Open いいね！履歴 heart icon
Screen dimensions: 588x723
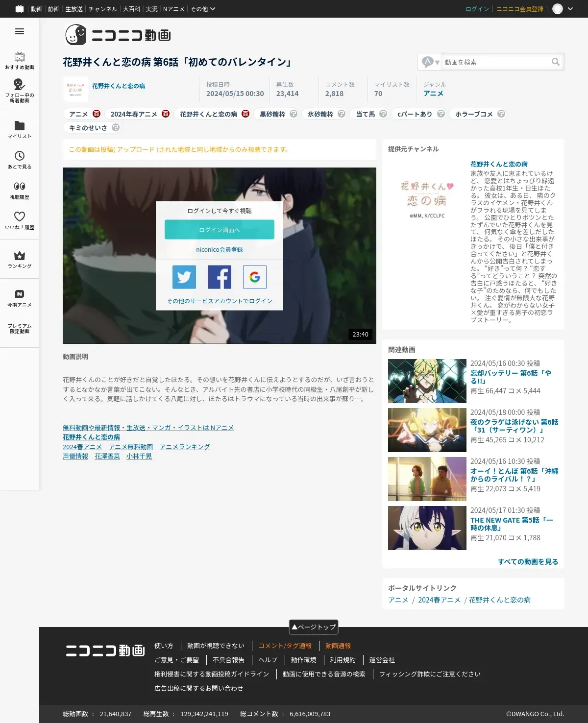(x=20, y=217)
